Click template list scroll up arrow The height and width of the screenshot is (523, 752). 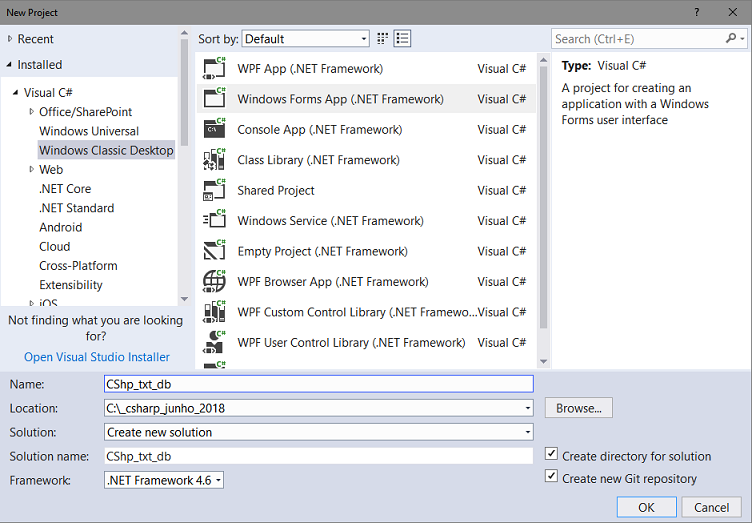point(543,60)
